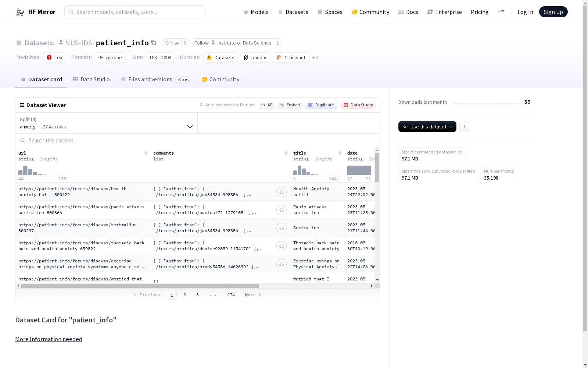Select the parquet format tag

[111, 57]
